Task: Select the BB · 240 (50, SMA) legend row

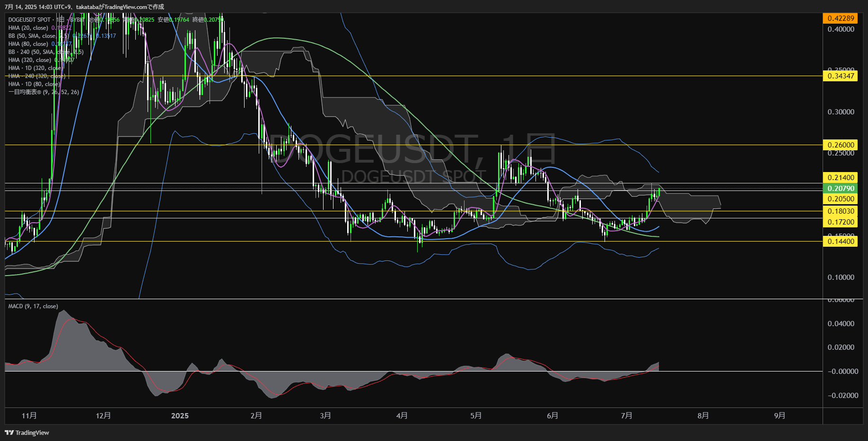Action: 46,52
